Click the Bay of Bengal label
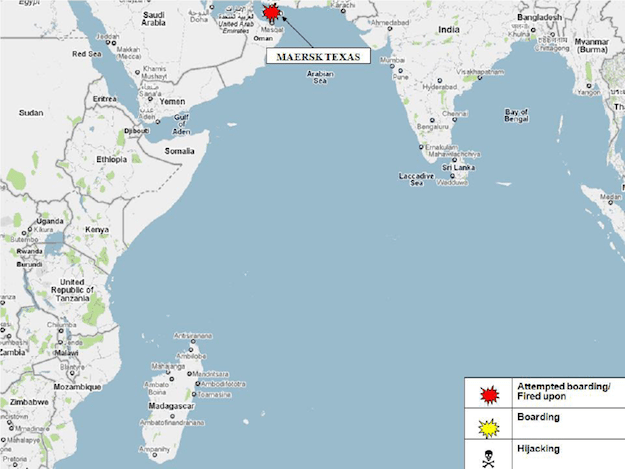The height and width of the screenshot is (469, 625). [516, 115]
